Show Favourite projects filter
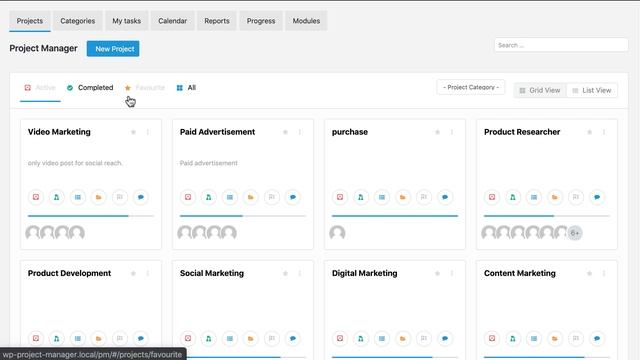 coord(145,88)
